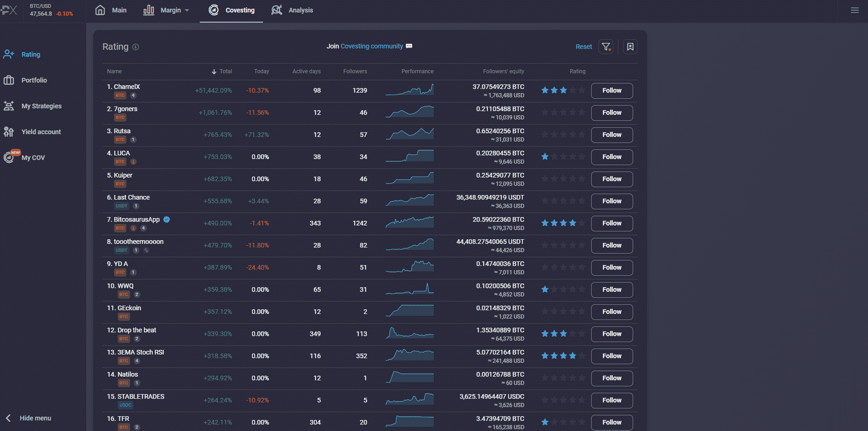Sort by Total column arrow
The image size is (868, 431).
[x=214, y=71]
